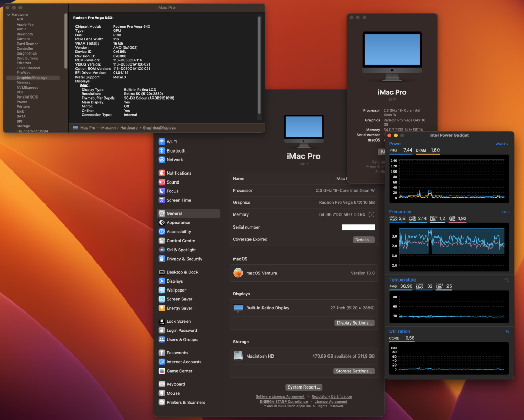
Task: Click System Information sidebar scrollbar
Action: coord(66,41)
